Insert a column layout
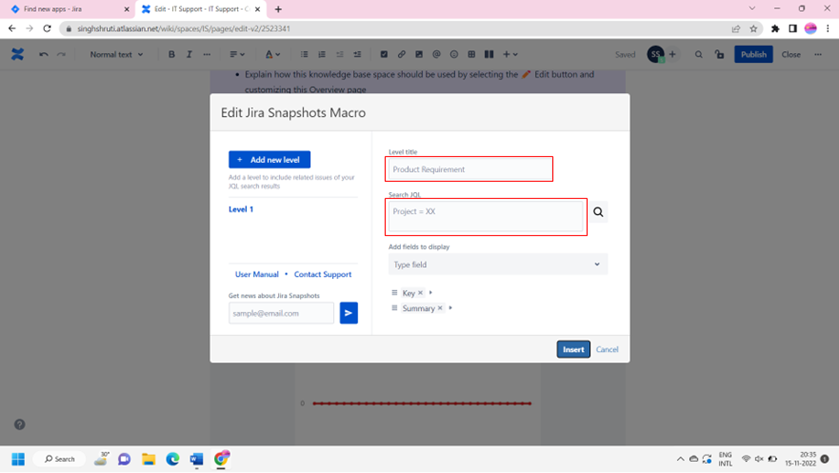 click(x=489, y=54)
